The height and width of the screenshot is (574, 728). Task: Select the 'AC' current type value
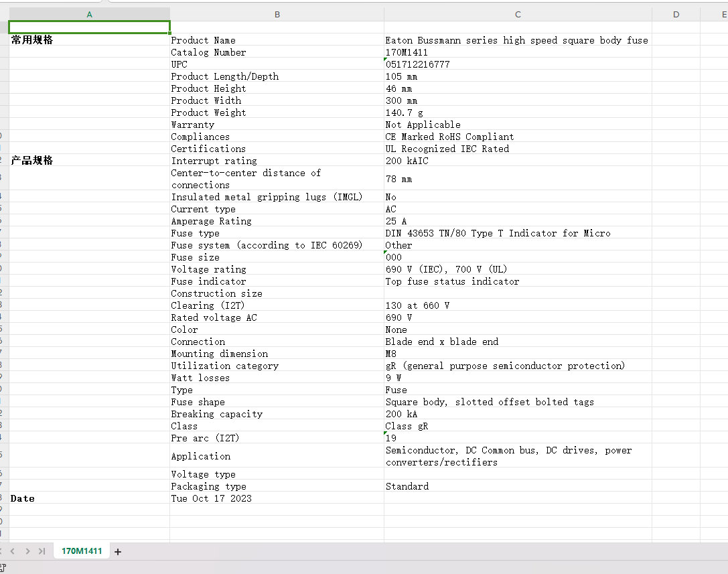point(518,209)
